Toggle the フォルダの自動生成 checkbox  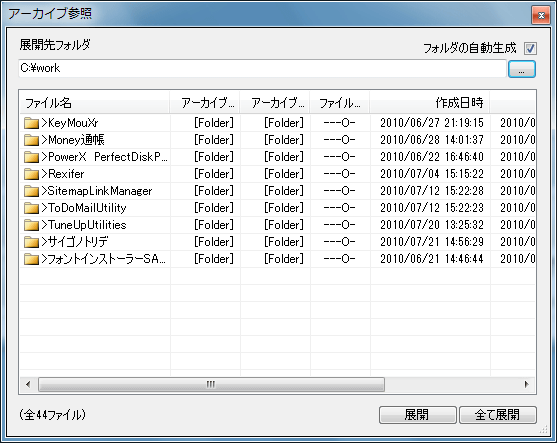[530, 48]
